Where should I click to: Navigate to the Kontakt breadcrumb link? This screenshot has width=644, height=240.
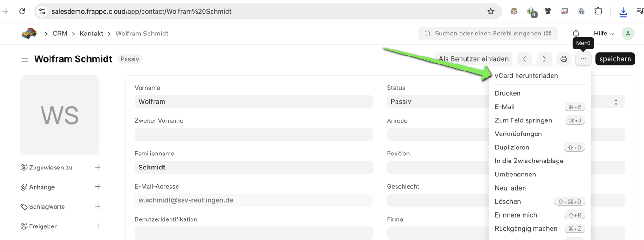91,34
